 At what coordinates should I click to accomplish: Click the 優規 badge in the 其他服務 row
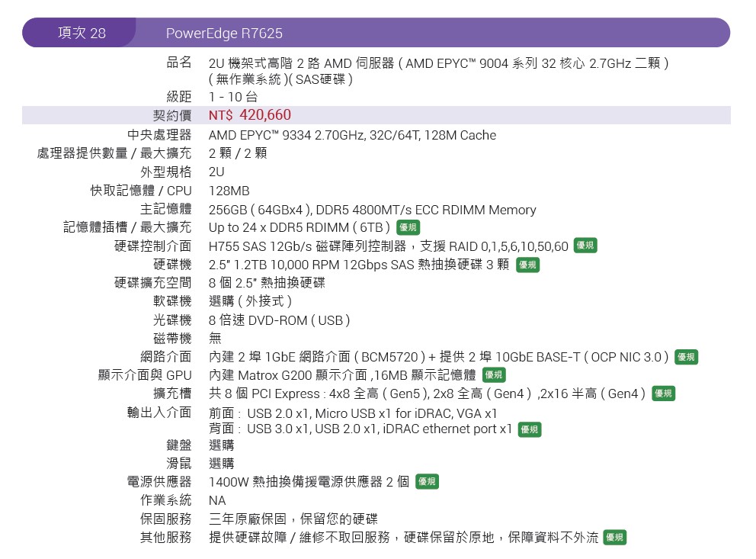coord(615,538)
